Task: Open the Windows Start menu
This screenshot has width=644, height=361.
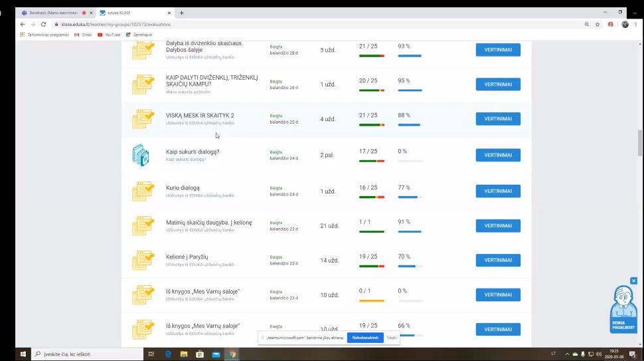Action: (x=22, y=354)
